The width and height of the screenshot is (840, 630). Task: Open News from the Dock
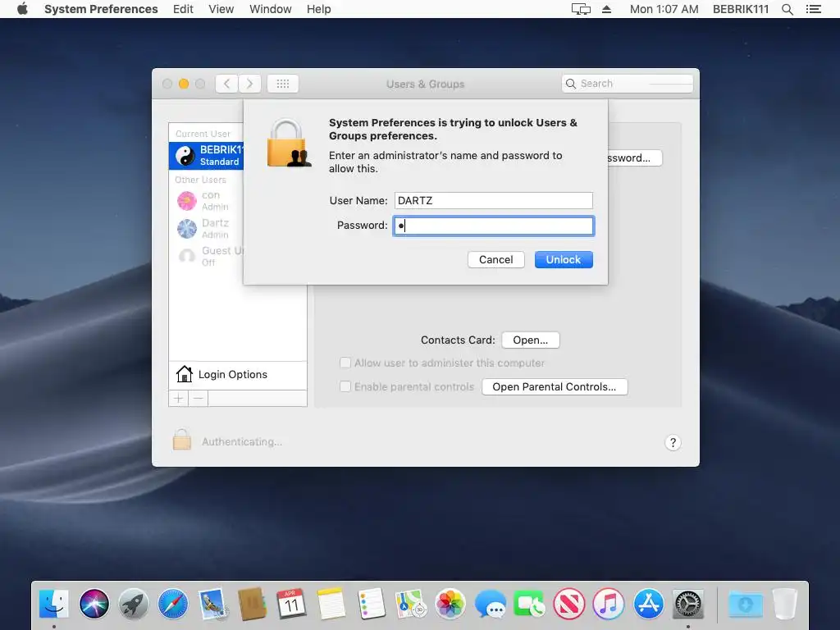coord(569,605)
